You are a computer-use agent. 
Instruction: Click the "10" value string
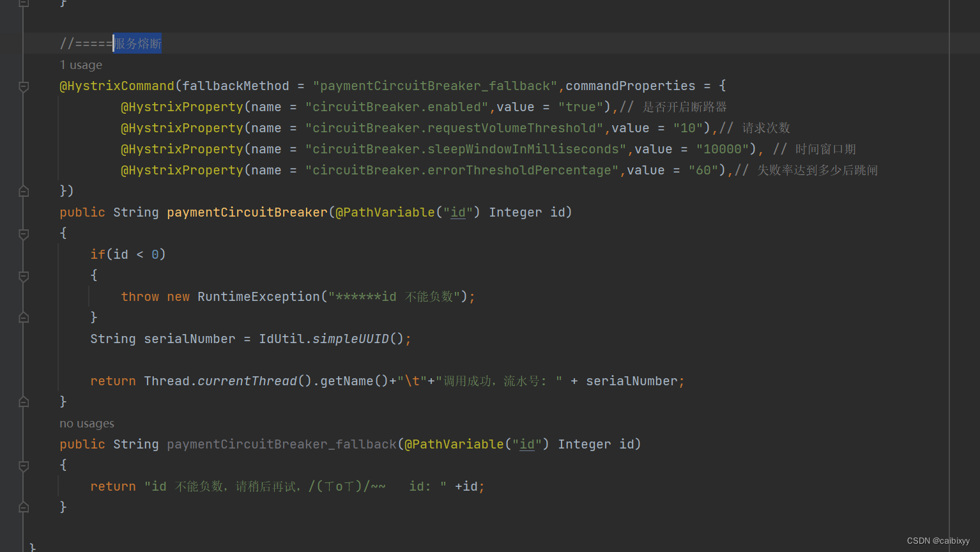688,128
